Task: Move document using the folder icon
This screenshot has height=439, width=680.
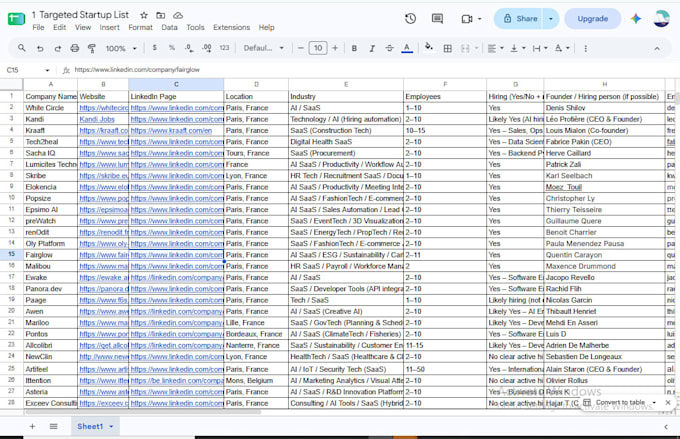Action: (160, 15)
